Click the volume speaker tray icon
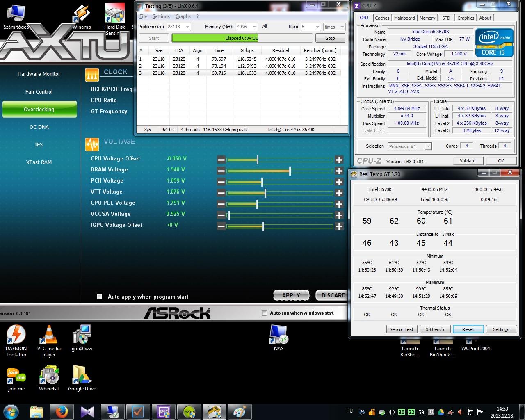 pos(391,412)
